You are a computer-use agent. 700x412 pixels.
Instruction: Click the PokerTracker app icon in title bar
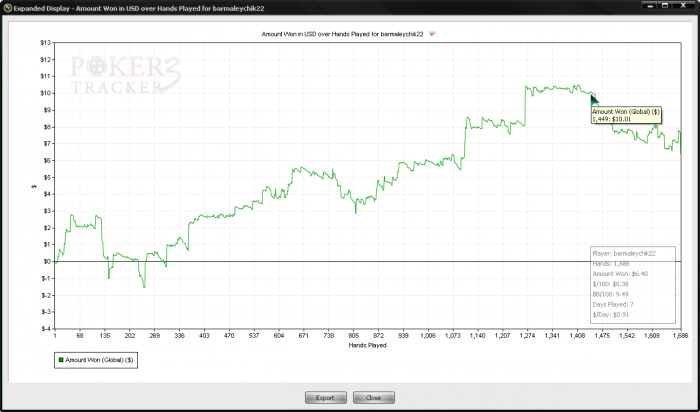coord(8,8)
